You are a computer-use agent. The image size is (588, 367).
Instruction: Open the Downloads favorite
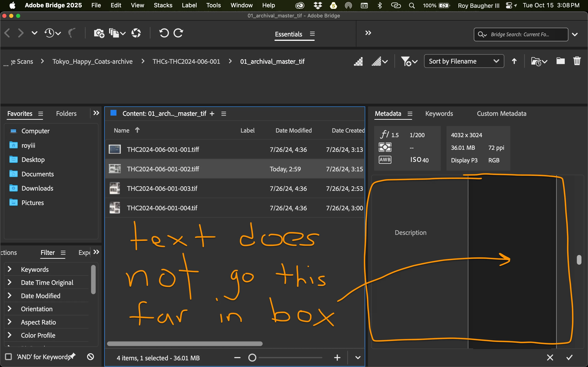tap(37, 188)
